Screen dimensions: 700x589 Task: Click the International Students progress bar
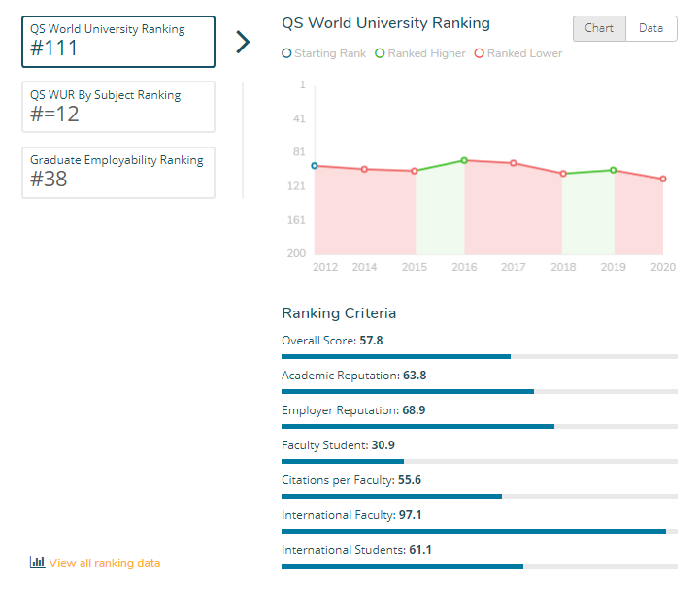[480, 567]
